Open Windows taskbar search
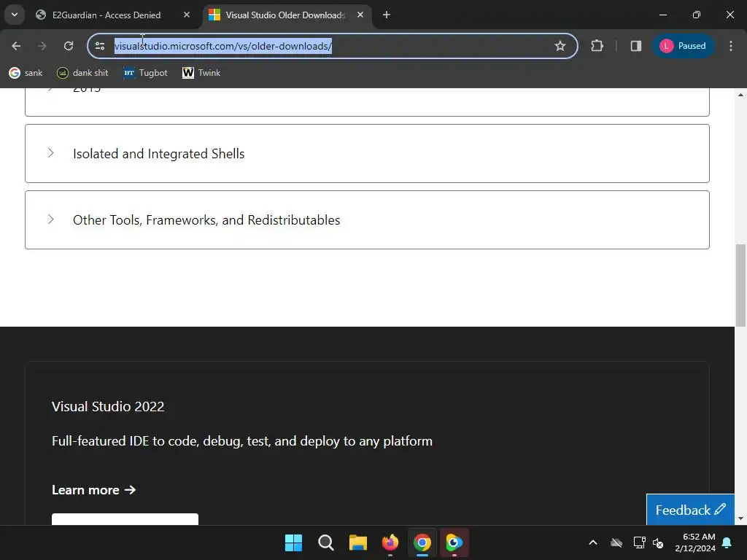The width and height of the screenshot is (747, 560). click(326, 542)
